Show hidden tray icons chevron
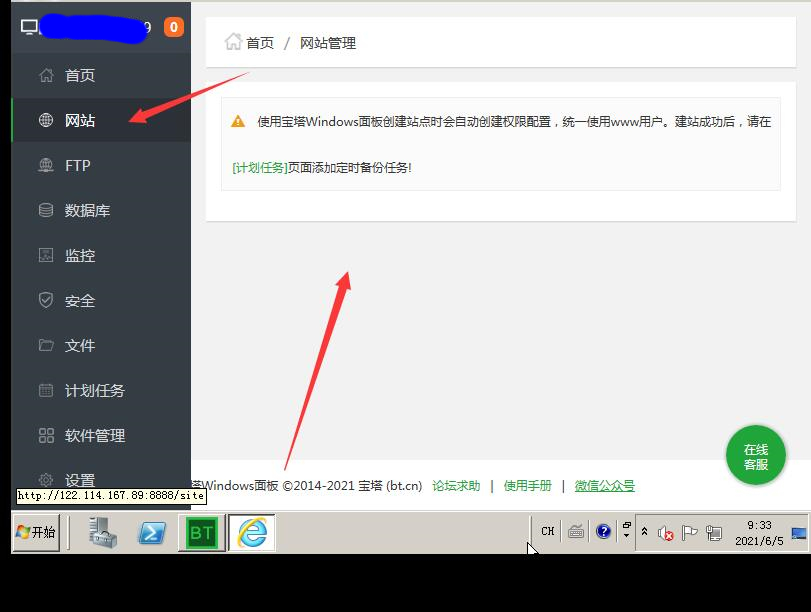 coord(644,531)
